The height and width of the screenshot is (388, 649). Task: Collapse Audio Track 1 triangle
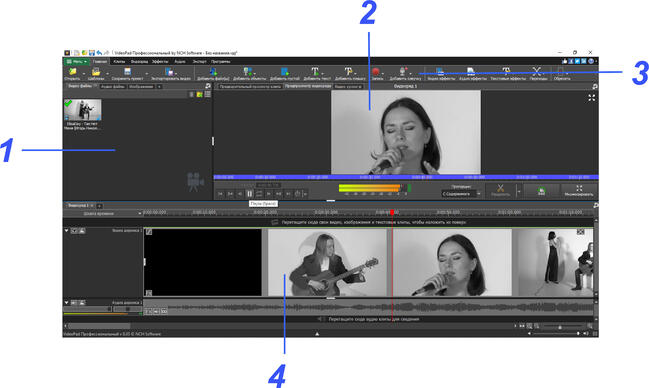(x=67, y=303)
